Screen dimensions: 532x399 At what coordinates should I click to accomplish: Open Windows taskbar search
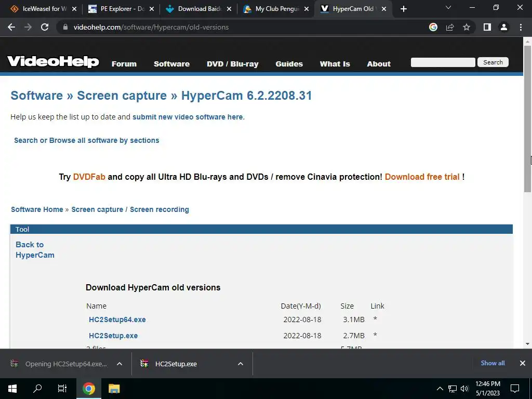(37, 389)
